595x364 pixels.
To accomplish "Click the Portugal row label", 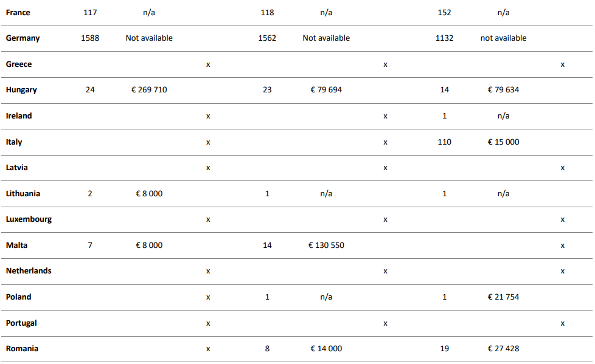I will point(21,323).
